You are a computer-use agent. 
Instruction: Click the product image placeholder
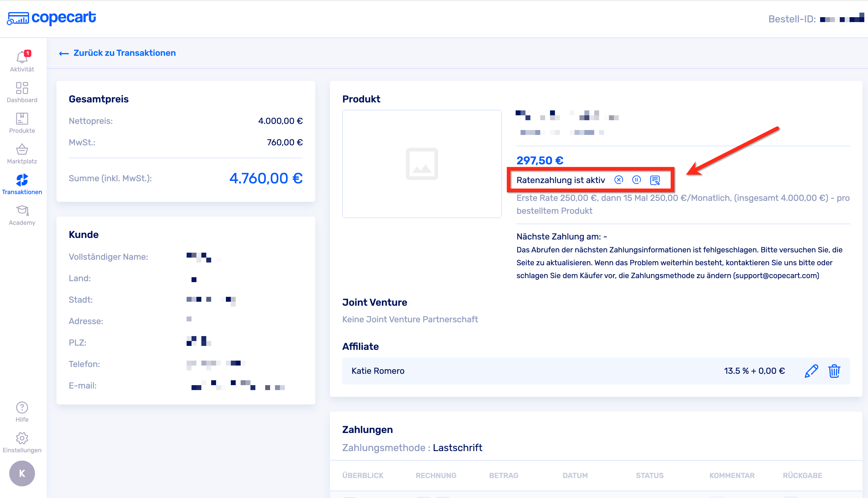pos(422,164)
